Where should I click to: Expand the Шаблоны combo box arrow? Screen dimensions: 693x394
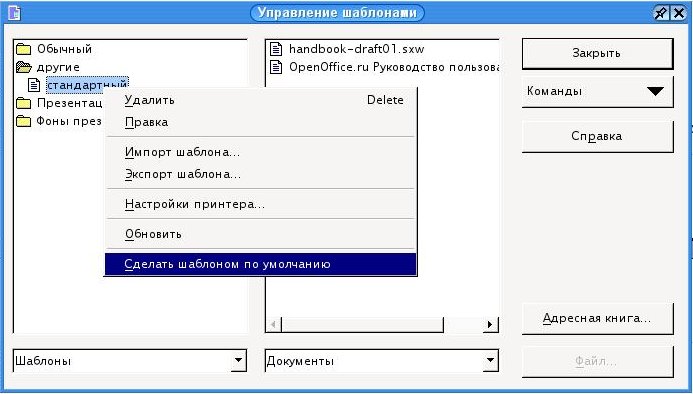tap(238, 360)
